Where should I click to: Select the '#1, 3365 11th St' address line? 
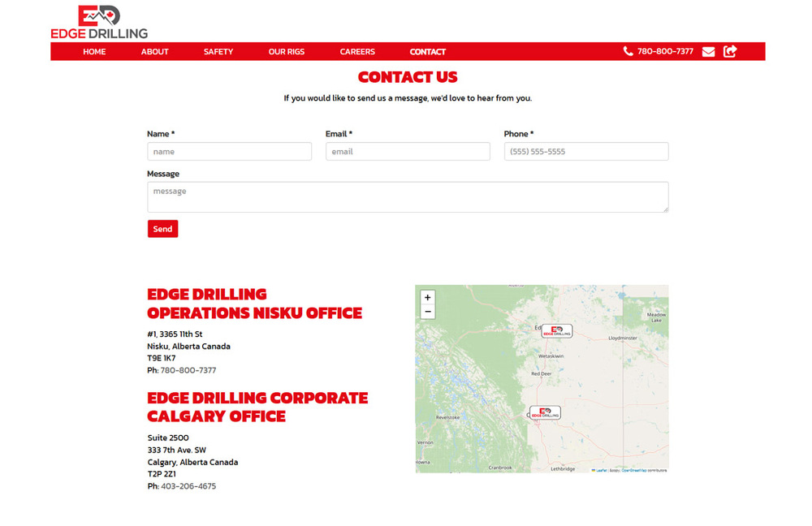point(175,334)
